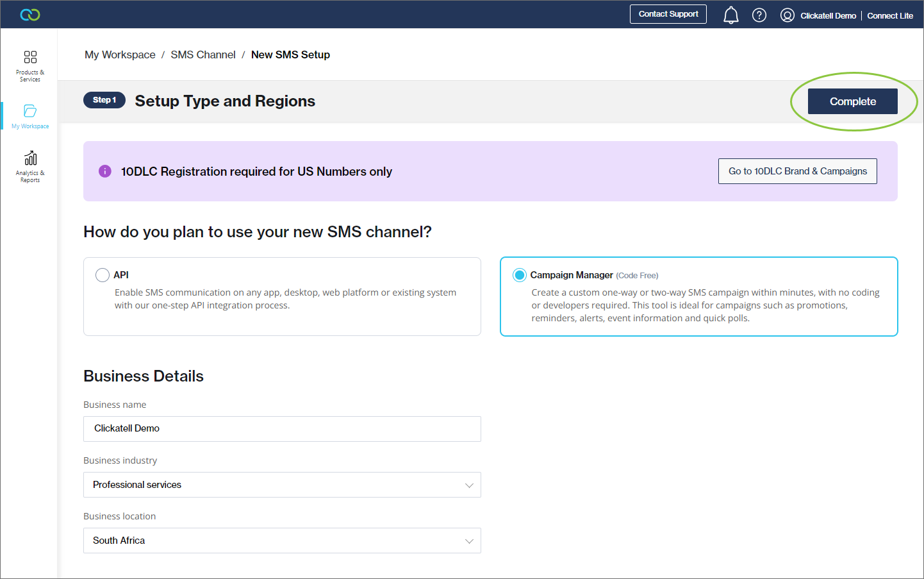Image resolution: width=924 pixels, height=579 pixels.
Task: Select the Campaign Manager radio option
Action: point(520,275)
